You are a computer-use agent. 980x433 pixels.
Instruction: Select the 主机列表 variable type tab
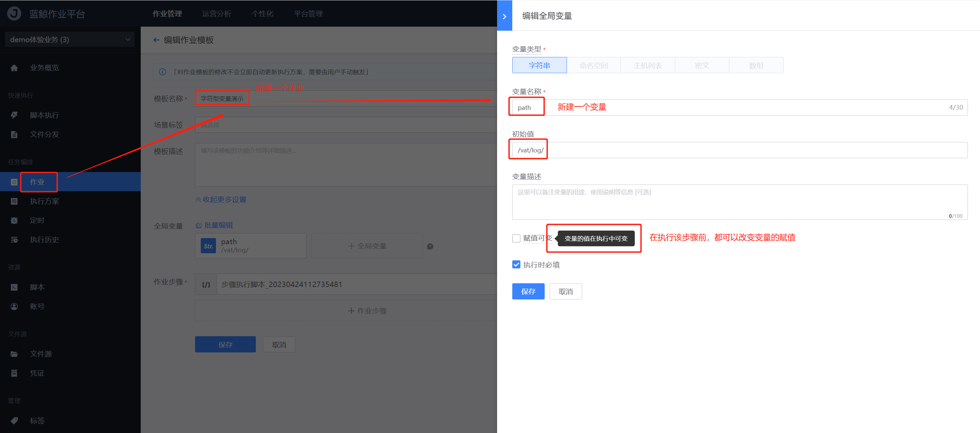[x=648, y=65]
